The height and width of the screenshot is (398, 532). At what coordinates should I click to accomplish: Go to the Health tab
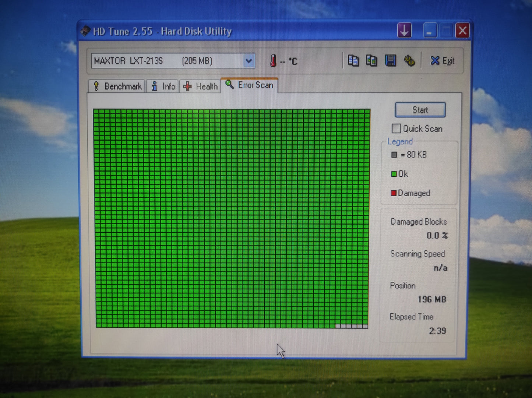pos(200,87)
